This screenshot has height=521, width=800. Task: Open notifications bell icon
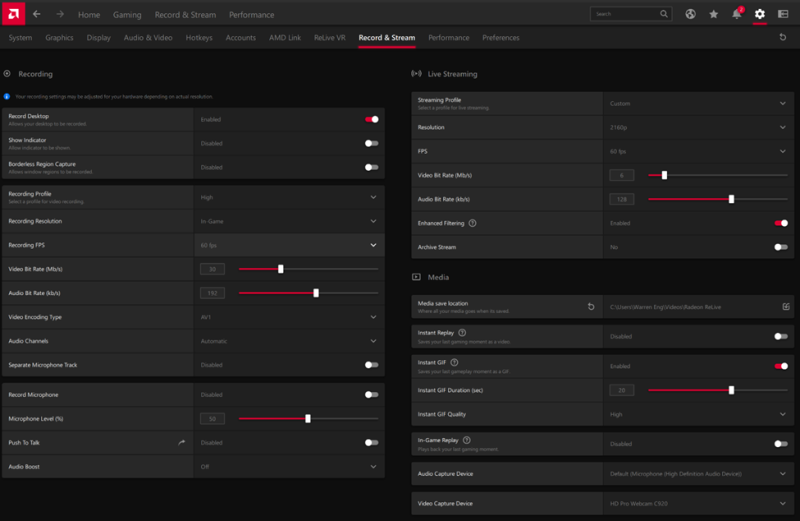(737, 14)
